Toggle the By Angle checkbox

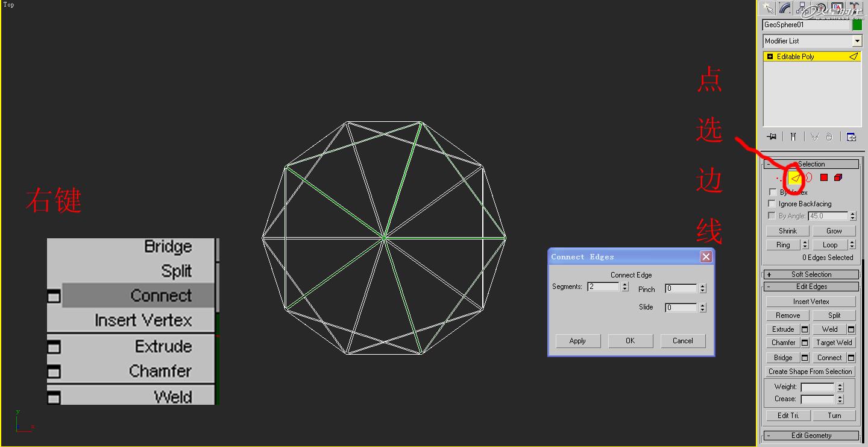tap(772, 215)
